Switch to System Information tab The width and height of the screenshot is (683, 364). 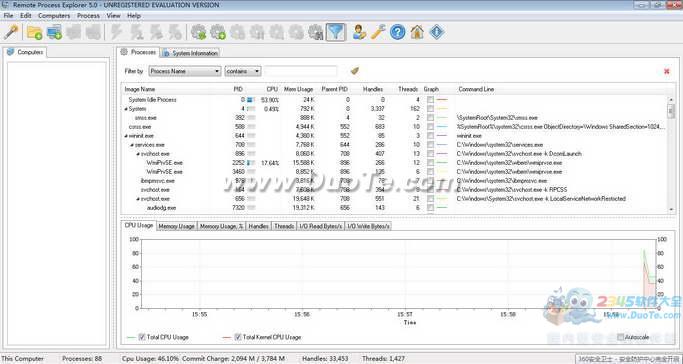coord(190,53)
